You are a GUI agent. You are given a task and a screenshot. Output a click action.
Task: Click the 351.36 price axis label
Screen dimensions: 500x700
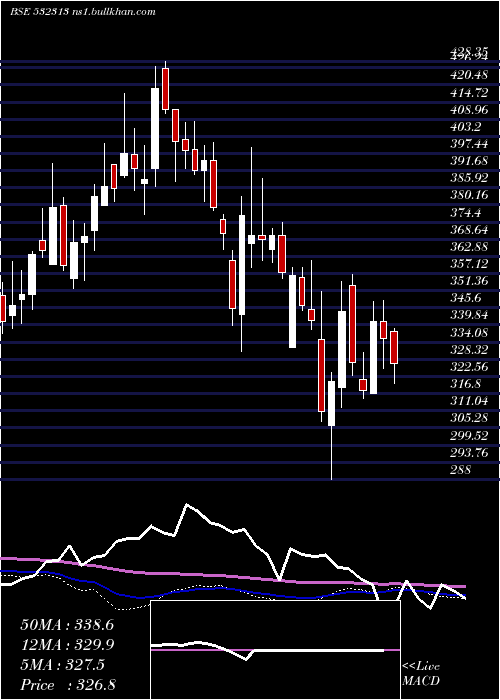point(468,281)
